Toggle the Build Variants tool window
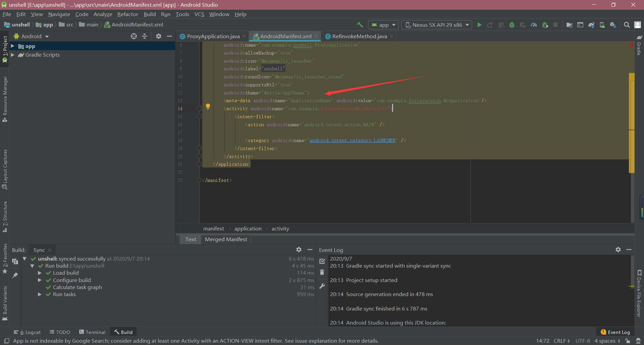This screenshot has height=345, width=644. 5,303
